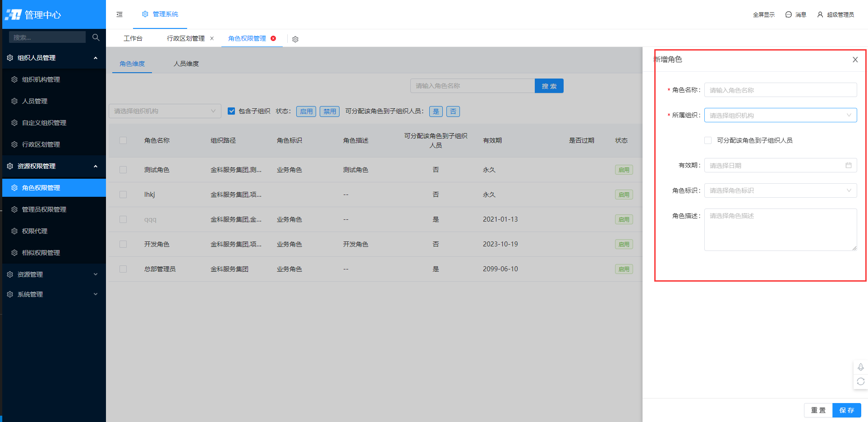Open 人员管理 menu item
Screen dimensions: 868x422
[x=54, y=101]
